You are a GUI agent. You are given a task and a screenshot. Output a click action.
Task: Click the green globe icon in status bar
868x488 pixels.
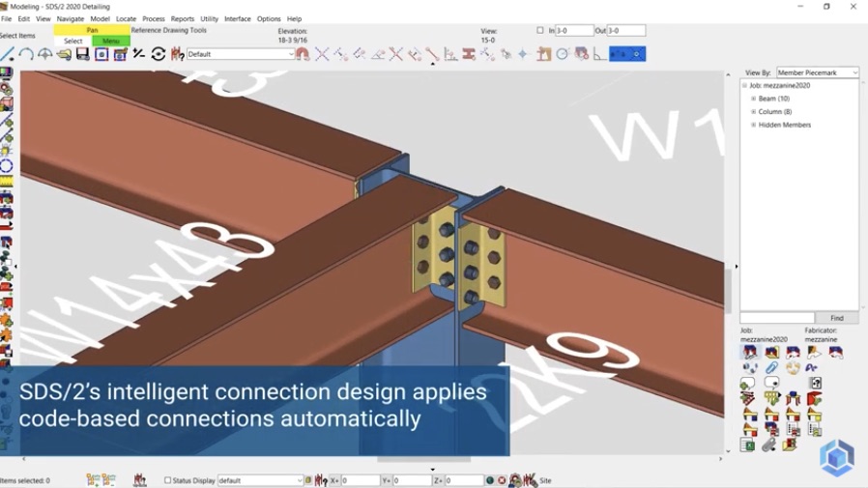(x=490, y=480)
